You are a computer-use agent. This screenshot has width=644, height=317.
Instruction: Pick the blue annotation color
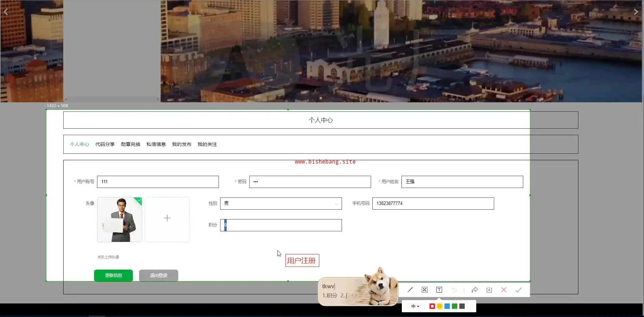point(447,307)
